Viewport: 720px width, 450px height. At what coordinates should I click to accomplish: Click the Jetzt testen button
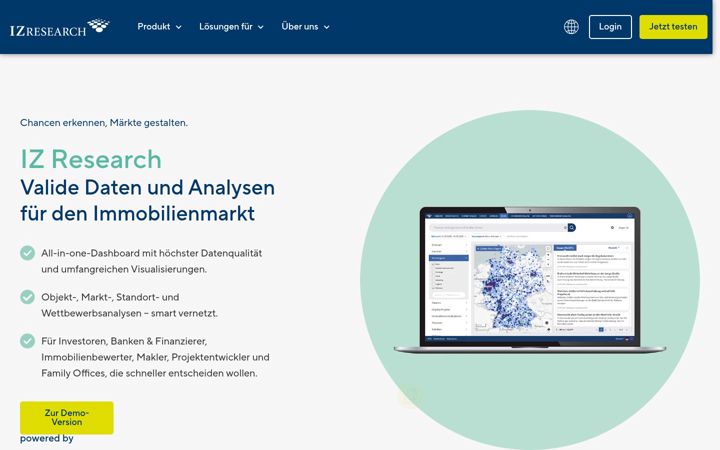(673, 27)
